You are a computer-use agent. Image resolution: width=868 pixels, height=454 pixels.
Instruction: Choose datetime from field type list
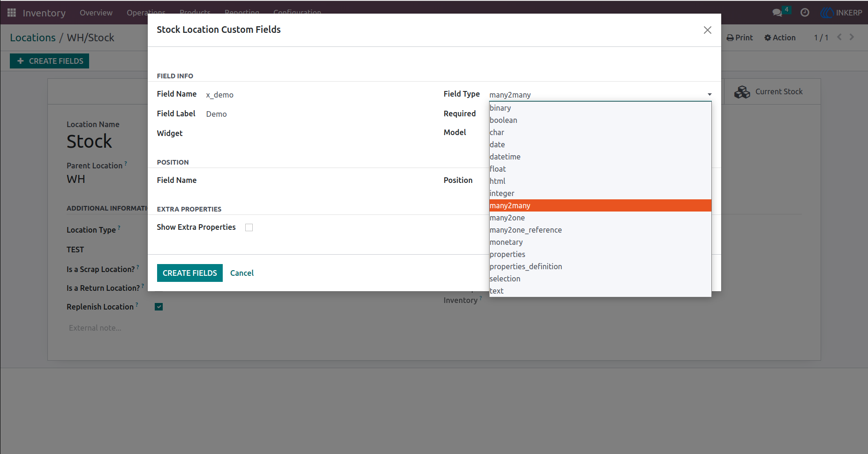pos(600,157)
